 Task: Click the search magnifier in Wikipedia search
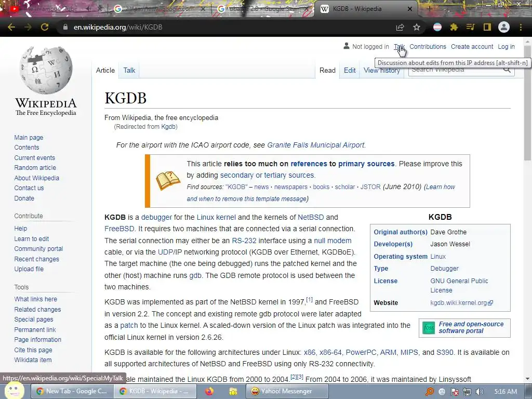click(507, 70)
